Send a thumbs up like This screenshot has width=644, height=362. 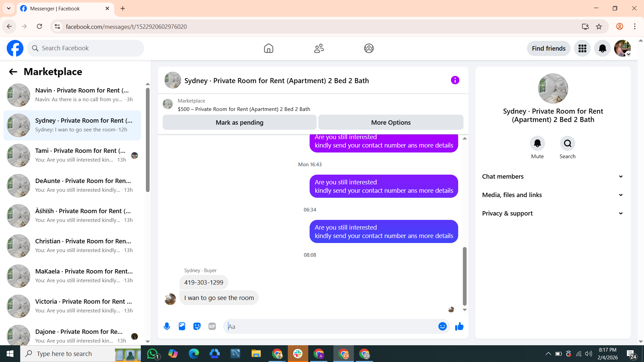[459, 326]
